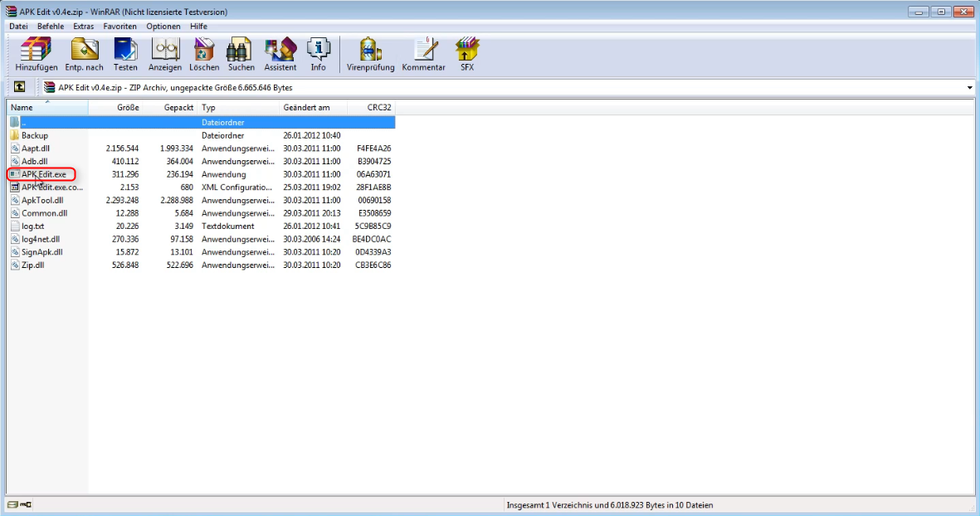Screen dimensions: 980x516
Task: Select the Backup folder
Action: (x=34, y=135)
